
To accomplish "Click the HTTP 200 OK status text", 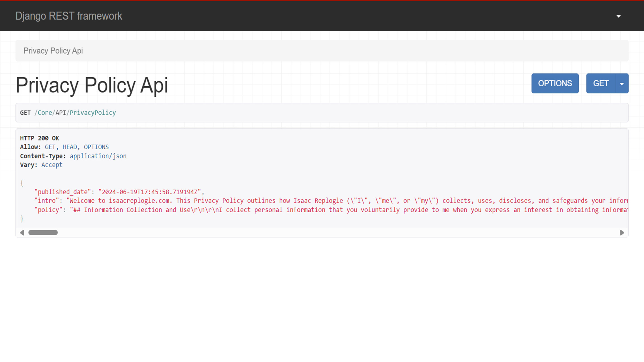I will 39,138.
